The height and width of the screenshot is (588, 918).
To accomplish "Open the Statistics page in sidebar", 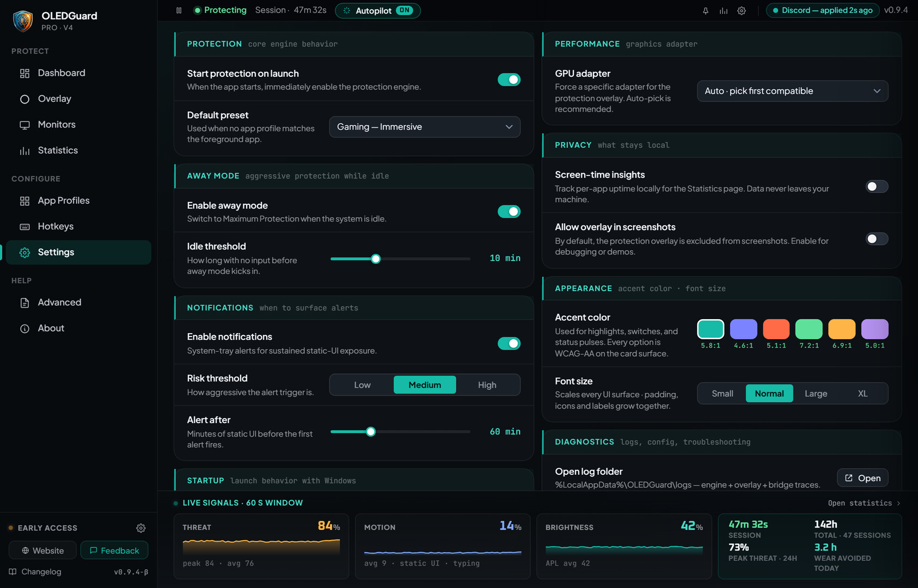I will point(78,151).
